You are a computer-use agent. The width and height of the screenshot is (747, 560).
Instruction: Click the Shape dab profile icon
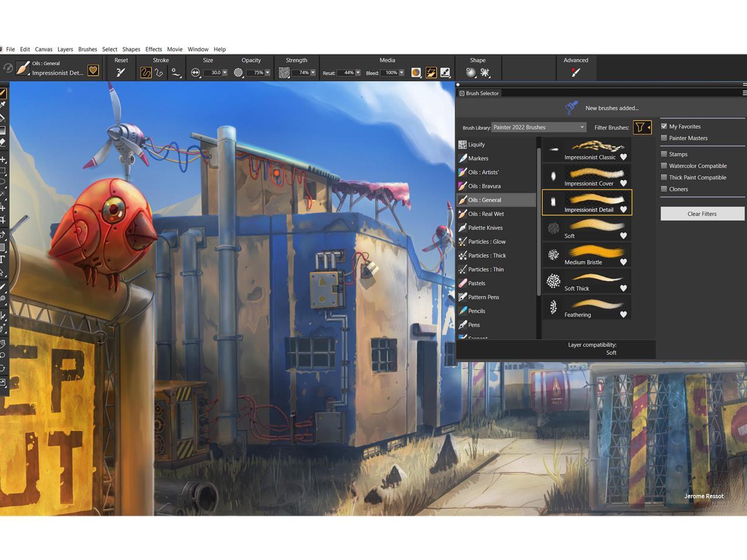470,72
